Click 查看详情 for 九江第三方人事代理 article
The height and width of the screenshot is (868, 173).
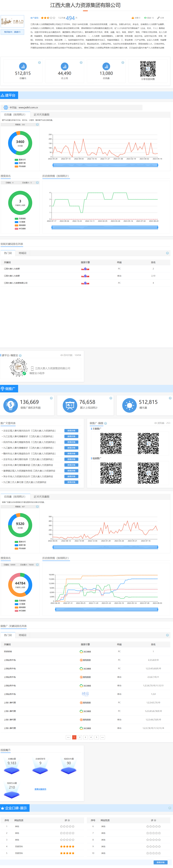[x=71, y=482]
